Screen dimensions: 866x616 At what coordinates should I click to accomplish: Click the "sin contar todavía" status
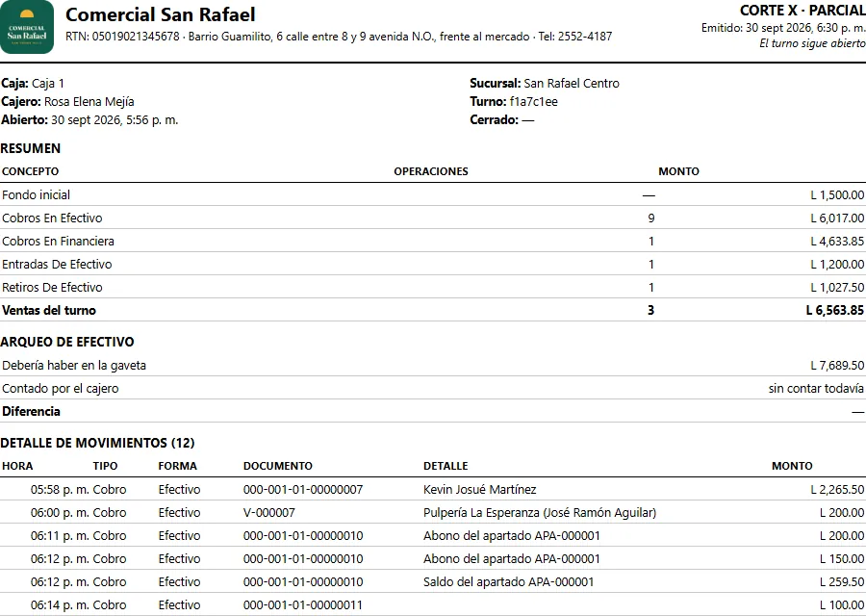(816, 389)
